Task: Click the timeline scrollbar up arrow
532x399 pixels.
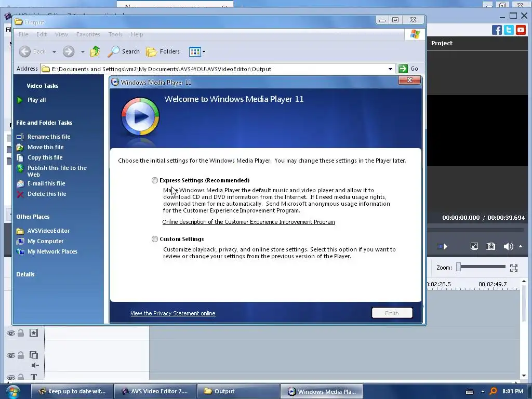Action: click(524, 281)
